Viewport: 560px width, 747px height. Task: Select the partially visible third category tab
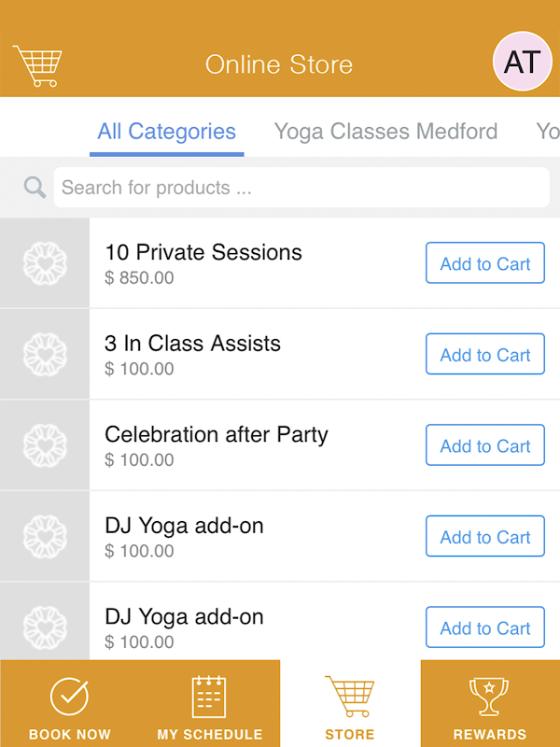548,132
